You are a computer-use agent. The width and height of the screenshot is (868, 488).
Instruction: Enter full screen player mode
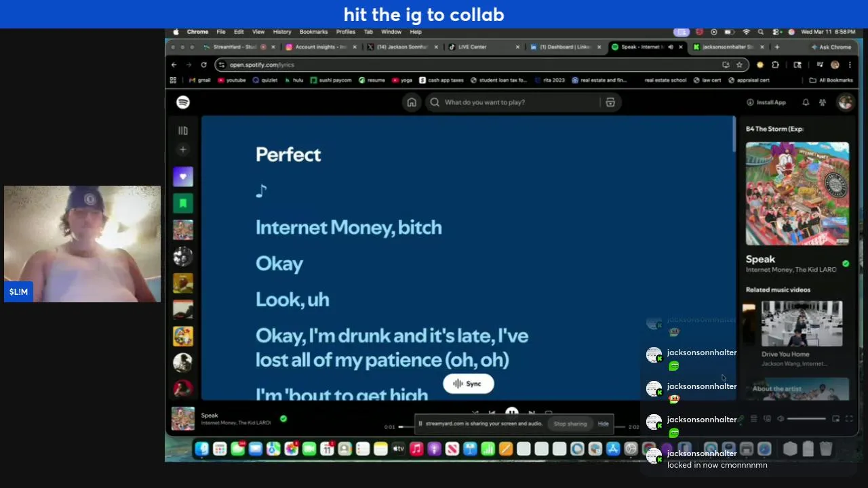tap(849, 419)
